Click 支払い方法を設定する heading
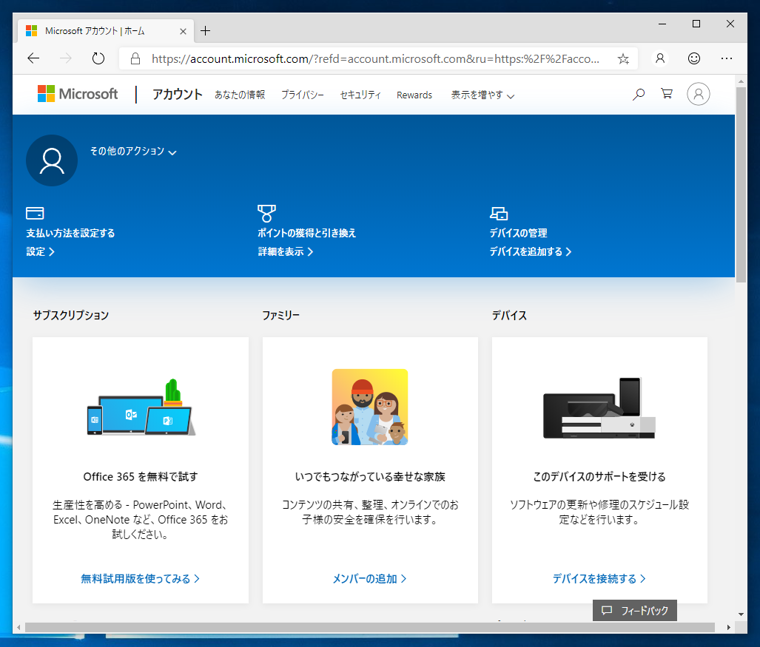 tap(70, 233)
